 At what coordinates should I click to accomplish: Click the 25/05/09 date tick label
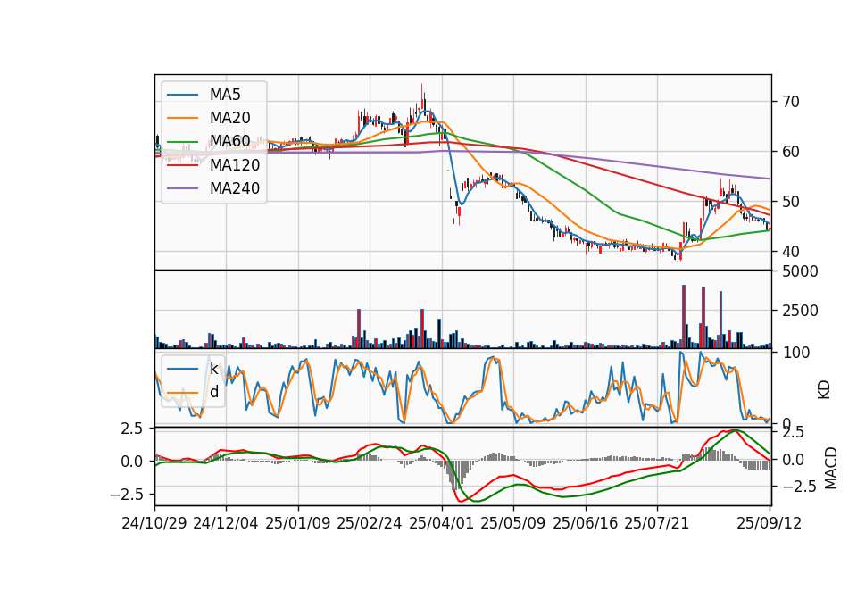click(513, 524)
